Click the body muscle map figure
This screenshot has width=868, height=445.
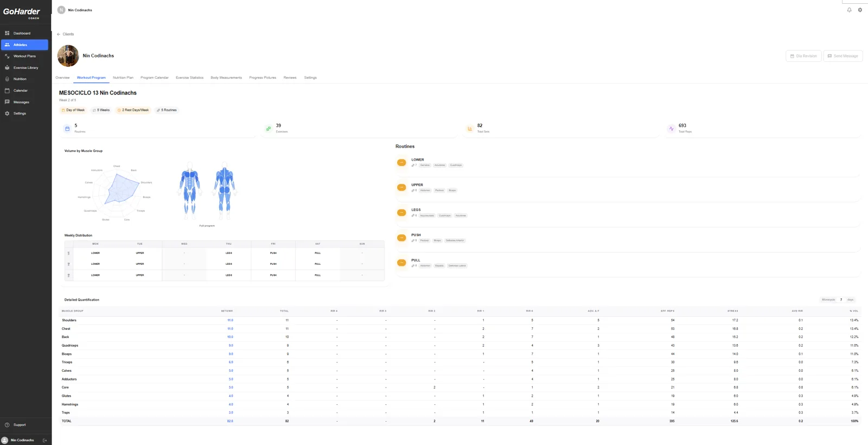(x=207, y=190)
